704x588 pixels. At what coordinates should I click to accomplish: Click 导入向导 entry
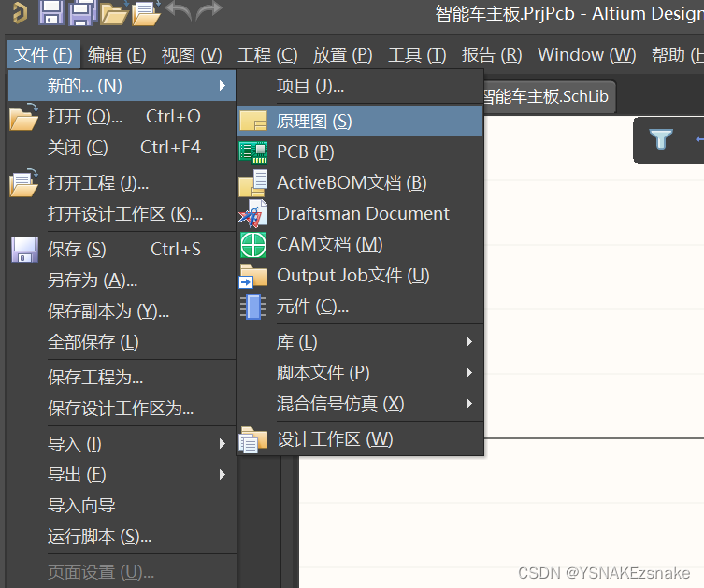pyautogui.click(x=122, y=506)
